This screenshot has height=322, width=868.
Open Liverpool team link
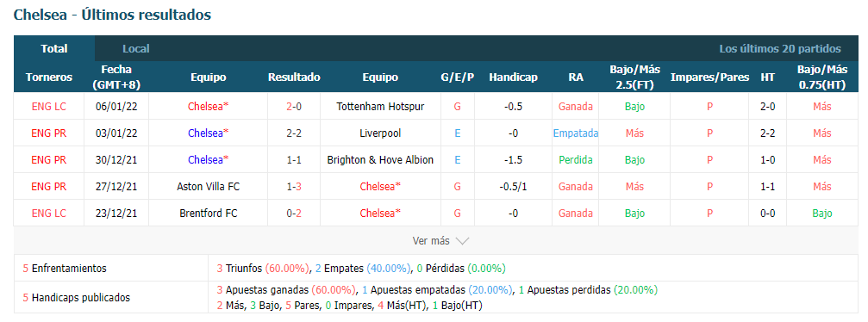pos(380,133)
